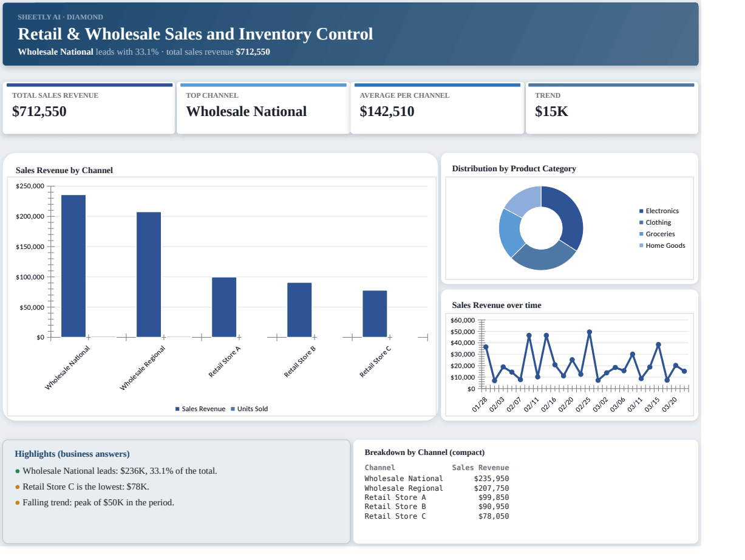Screen dimensions: 745x560
Task: Click the $60,000 axis label on line chart
Action: coord(463,320)
